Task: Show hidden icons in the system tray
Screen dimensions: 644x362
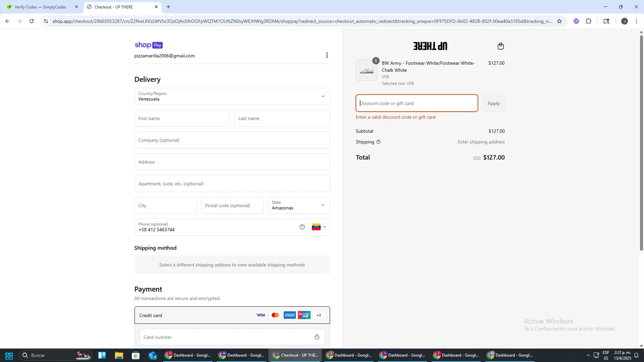Action: [588, 356]
